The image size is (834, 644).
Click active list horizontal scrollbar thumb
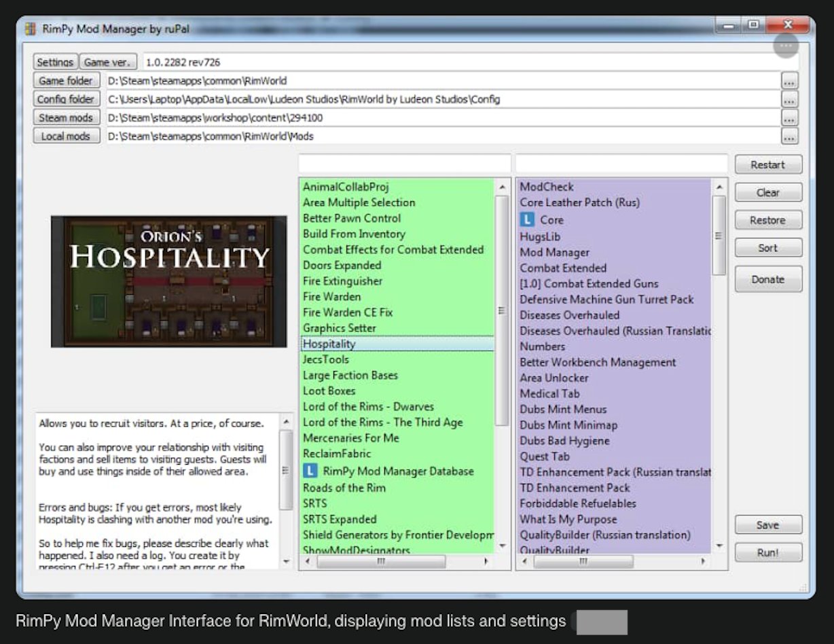coord(583,562)
